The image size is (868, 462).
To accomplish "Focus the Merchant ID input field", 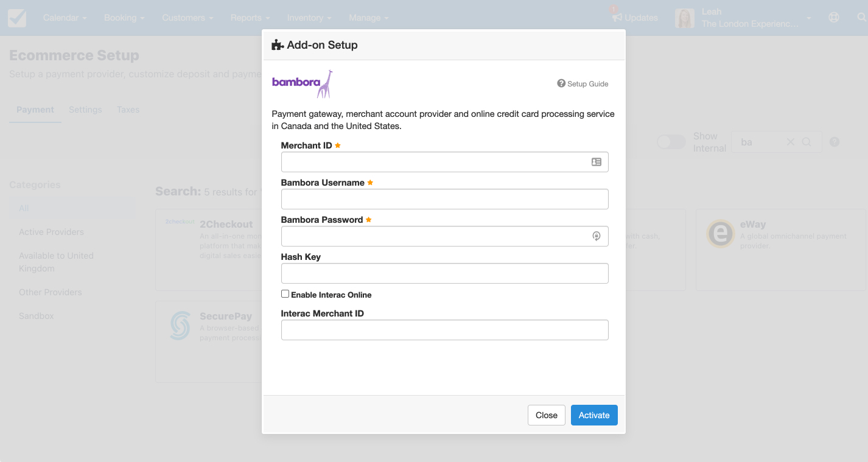I will 444,162.
